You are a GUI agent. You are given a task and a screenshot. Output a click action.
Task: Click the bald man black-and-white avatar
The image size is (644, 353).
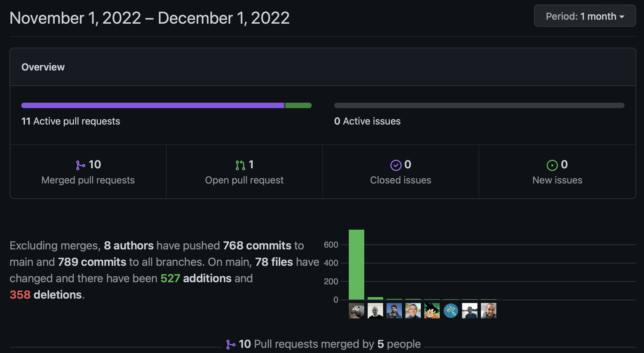point(375,310)
